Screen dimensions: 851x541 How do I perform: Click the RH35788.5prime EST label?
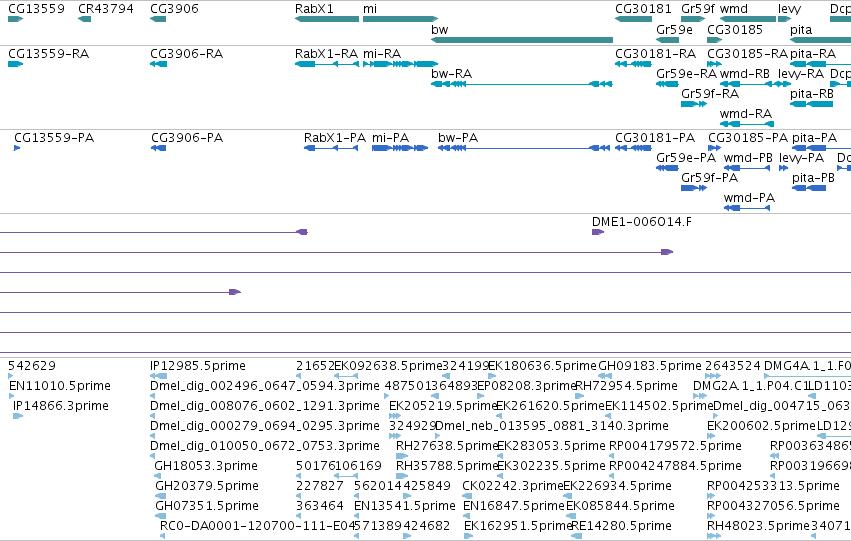click(x=447, y=466)
